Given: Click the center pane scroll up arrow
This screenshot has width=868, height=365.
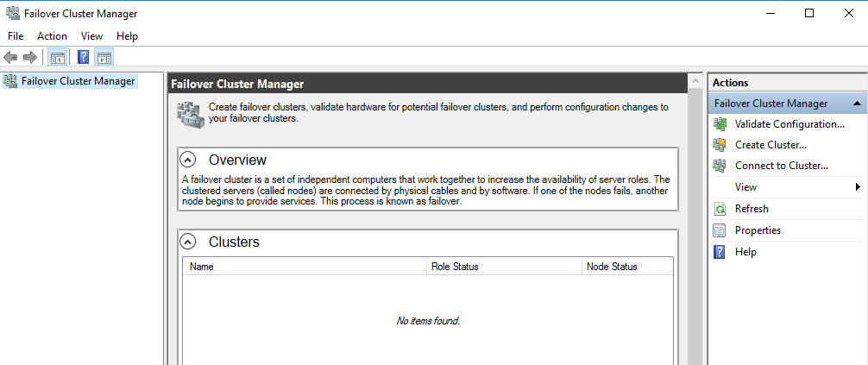Looking at the screenshot, I should (695, 81).
